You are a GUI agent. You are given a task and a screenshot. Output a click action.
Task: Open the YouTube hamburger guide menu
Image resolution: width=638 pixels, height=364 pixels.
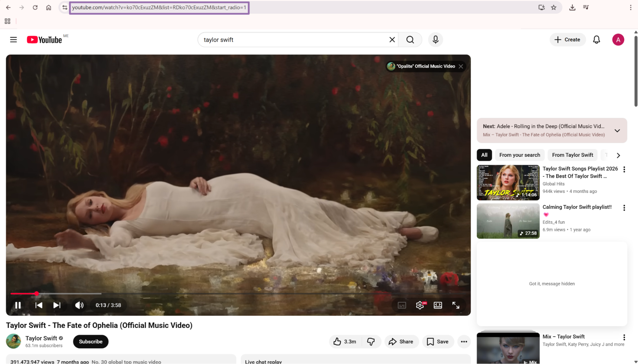[x=13, y=40]
